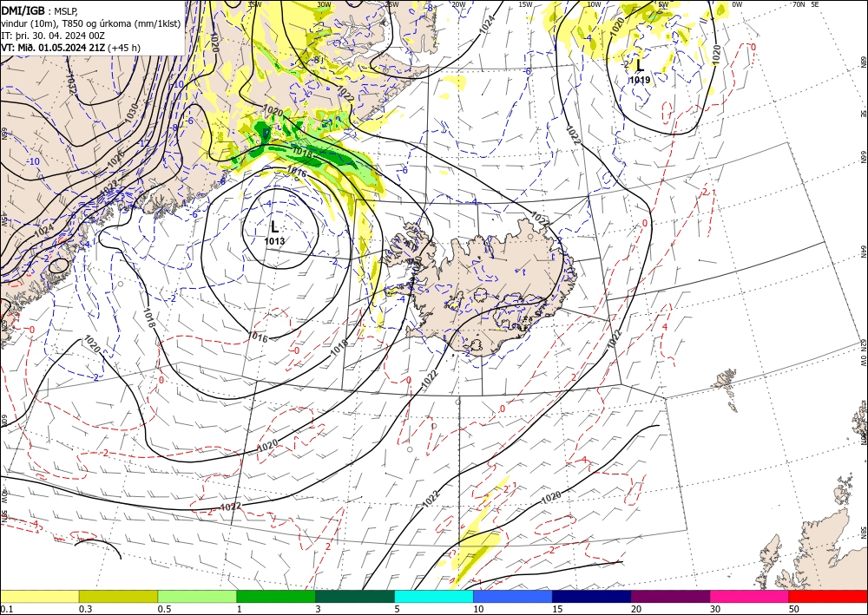The image size is (868, 615).
Task: Click the '15W' longitude label at top
Action: (x=526, y=4)
